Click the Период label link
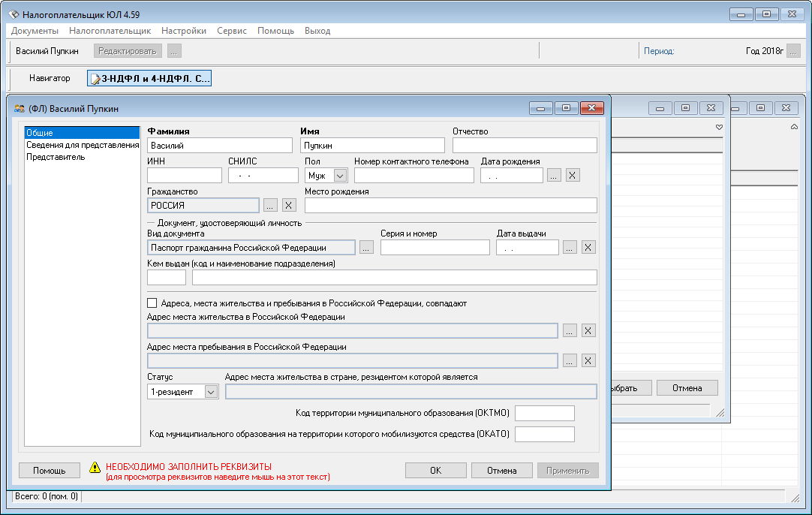 coord(659,51)
